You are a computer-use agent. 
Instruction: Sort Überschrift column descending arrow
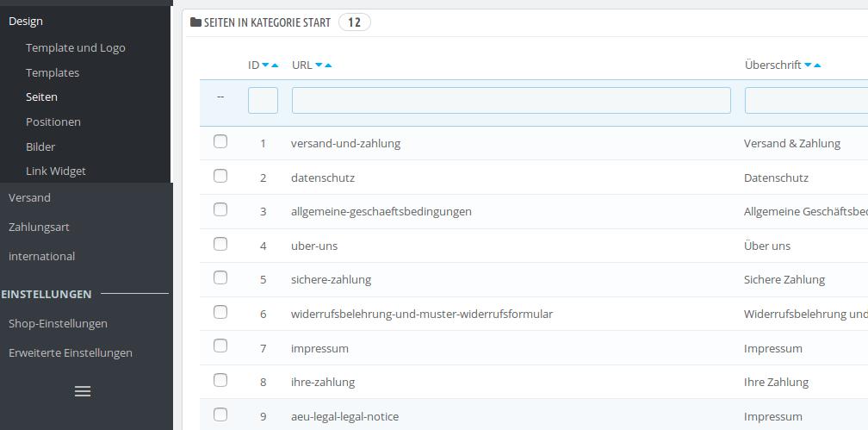point(808,65)
